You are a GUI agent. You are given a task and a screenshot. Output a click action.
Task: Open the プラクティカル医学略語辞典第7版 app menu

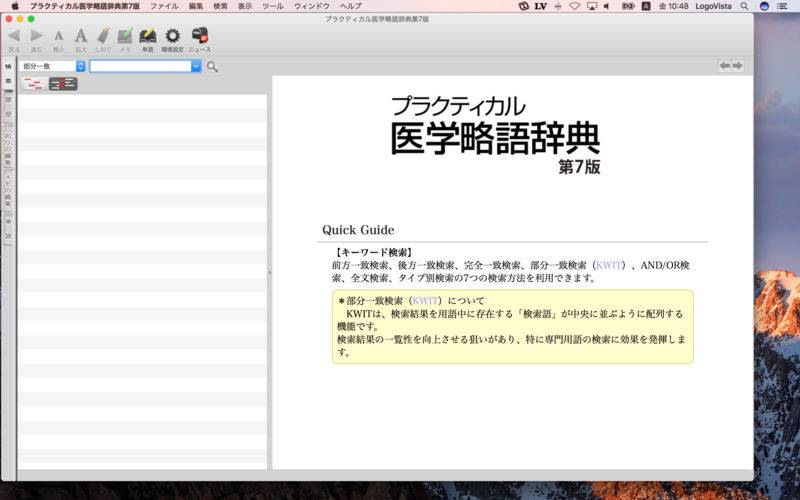tap(85, 6)
